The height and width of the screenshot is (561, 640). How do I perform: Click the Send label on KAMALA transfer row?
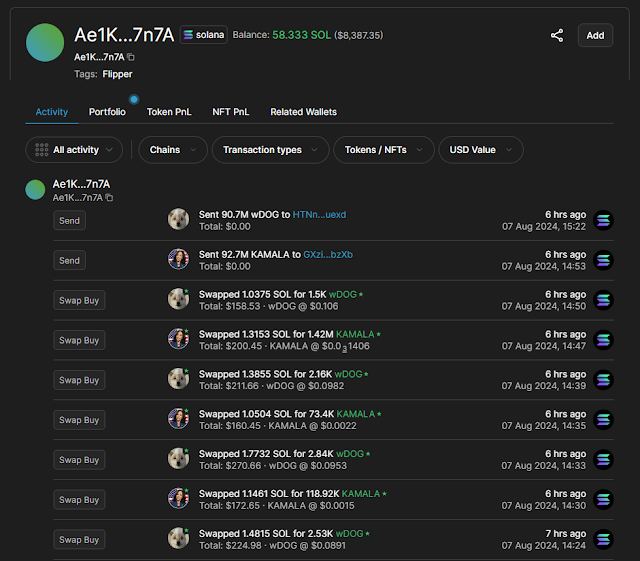69,260
